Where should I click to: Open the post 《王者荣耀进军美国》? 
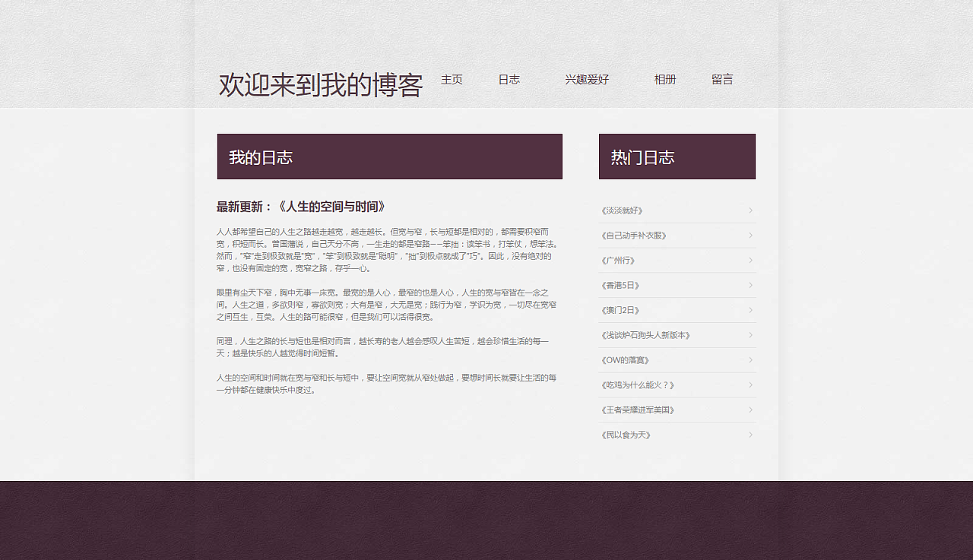pyautogui.click(x=637, y=410)
